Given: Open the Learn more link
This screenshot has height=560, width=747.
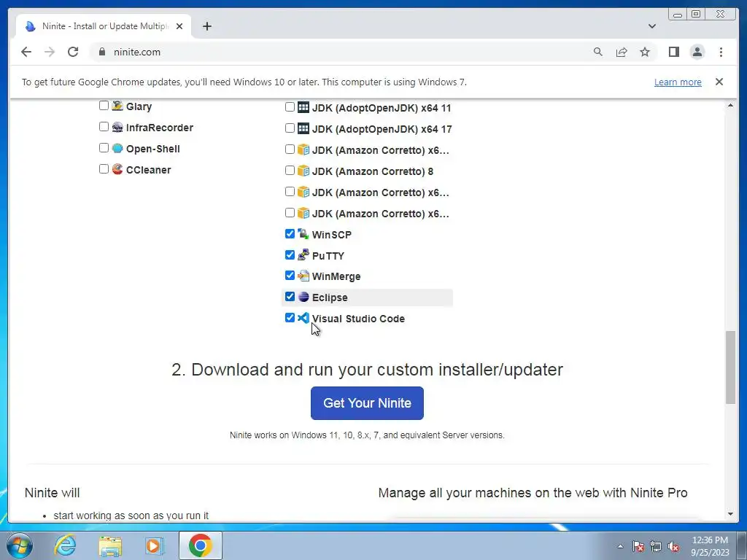Looking at the screenshot, I should coord(678,82).
